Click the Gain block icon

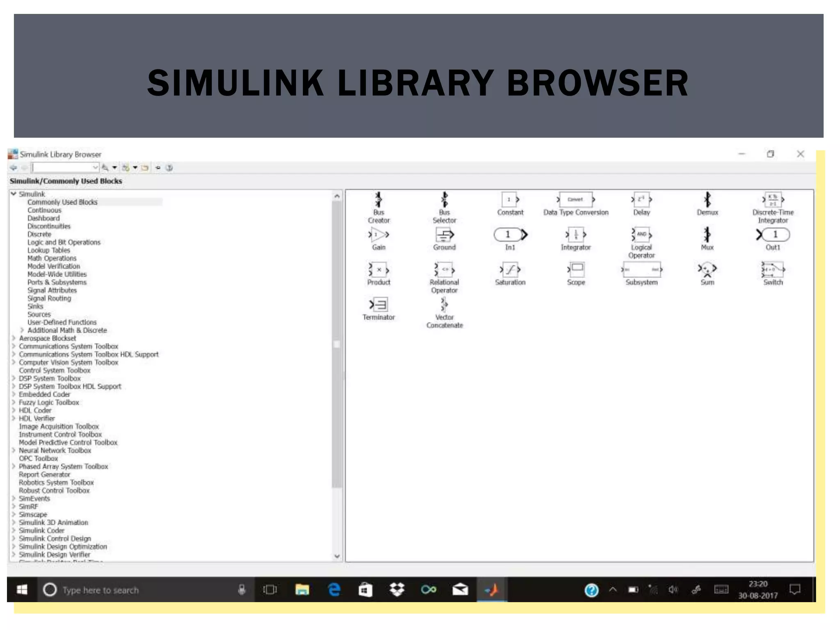pos(379,235)
